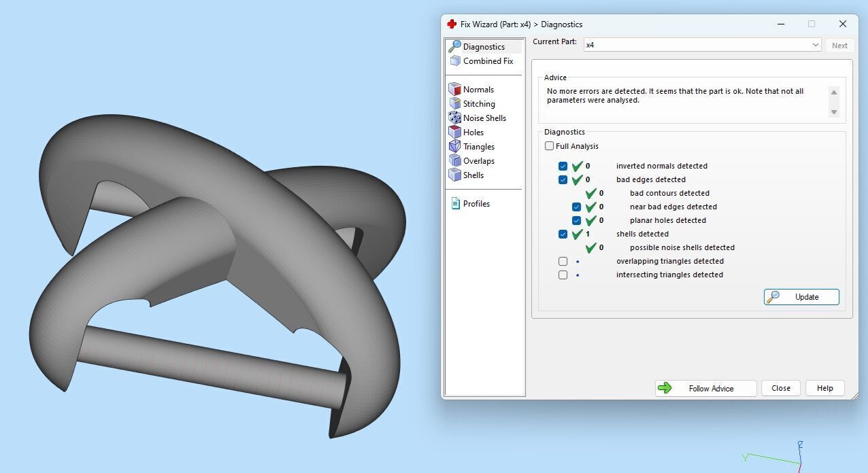Click green checkmark beside inverted normals
This screenshot has width=868, height=473.
(578, 166)
